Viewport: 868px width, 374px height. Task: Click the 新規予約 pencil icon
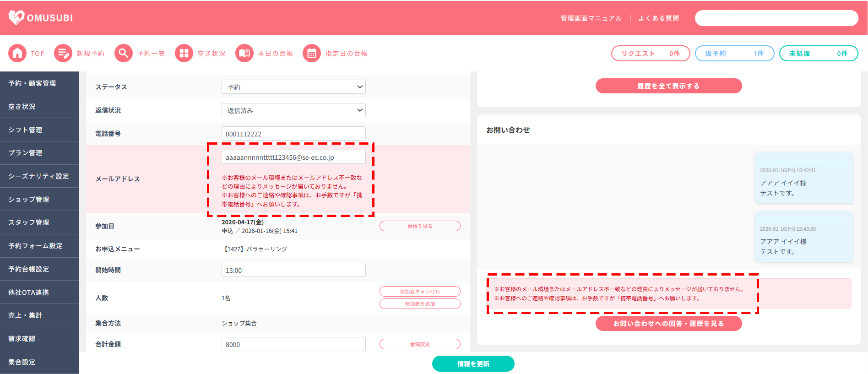(x=63, y=53)
